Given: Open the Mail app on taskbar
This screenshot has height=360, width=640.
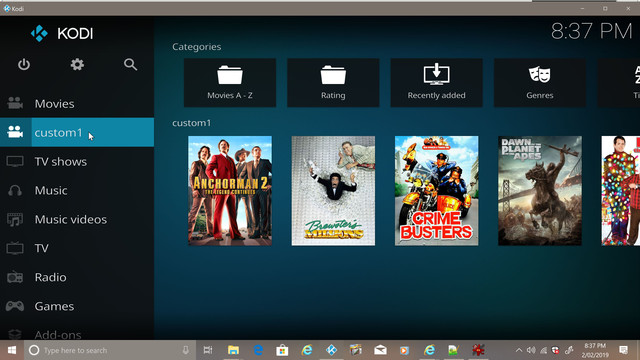Looking at the screenshot, I should (380, 350).
